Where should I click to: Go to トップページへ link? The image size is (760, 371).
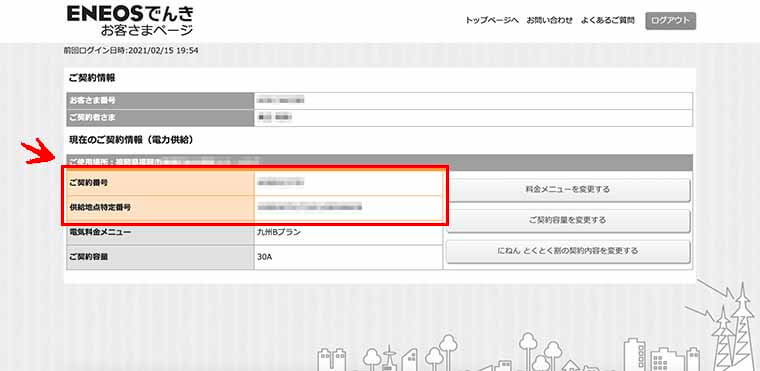point(492,20)
